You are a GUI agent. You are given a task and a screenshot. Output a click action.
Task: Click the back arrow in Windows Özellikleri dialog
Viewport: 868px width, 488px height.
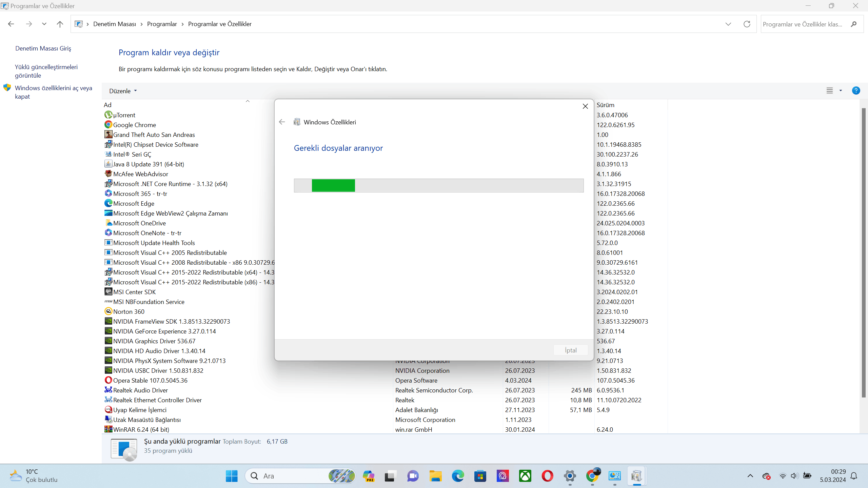tap(282, 122)
